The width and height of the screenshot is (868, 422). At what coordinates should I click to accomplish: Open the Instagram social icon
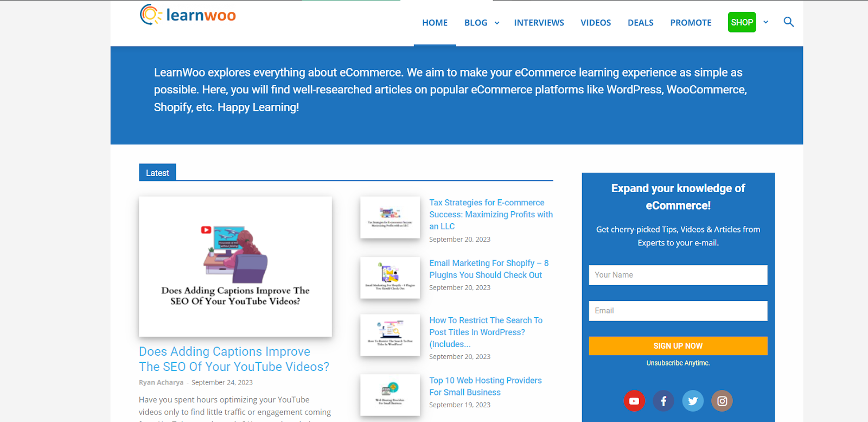(722, 401)
